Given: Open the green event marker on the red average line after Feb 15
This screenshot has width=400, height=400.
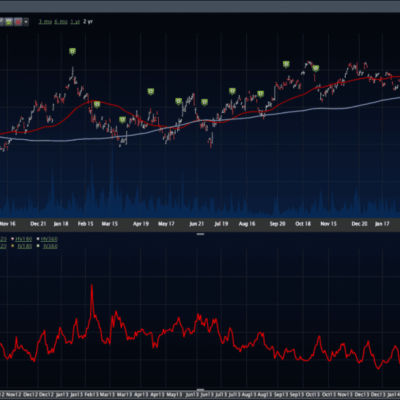Looking at the screenshot, I should [x=97, y=105].
